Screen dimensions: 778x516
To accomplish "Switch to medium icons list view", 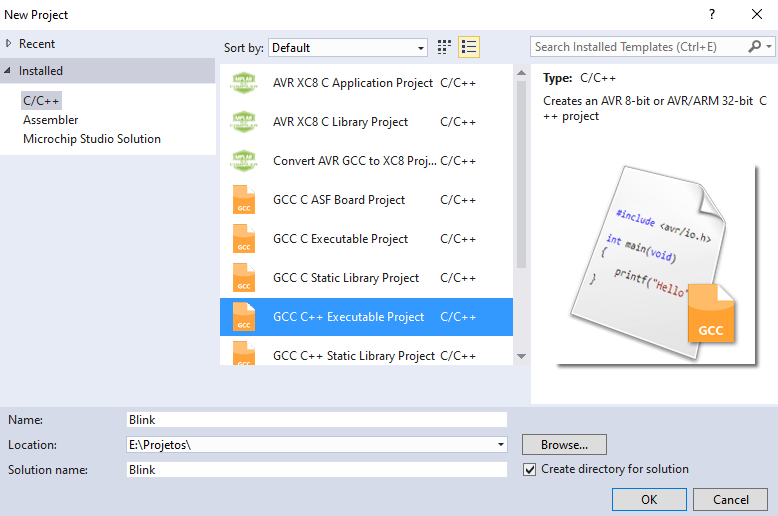I will point(469,47).
